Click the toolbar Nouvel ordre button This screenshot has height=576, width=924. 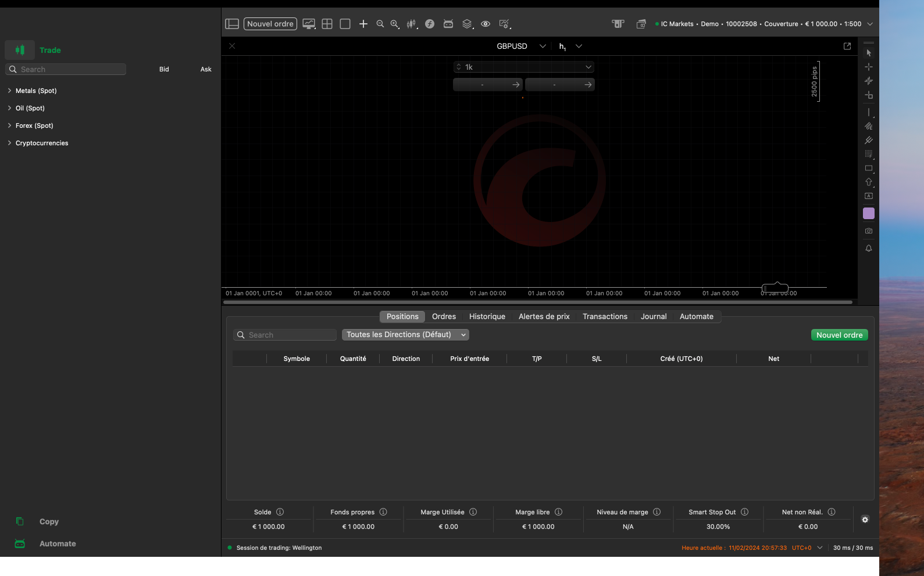coord(270,24)
